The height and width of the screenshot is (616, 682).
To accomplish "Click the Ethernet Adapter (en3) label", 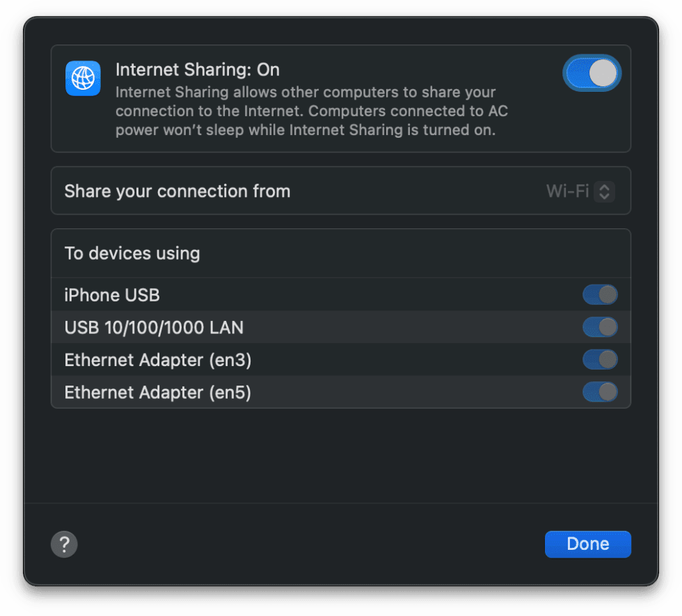I will (x=157, y=359).
